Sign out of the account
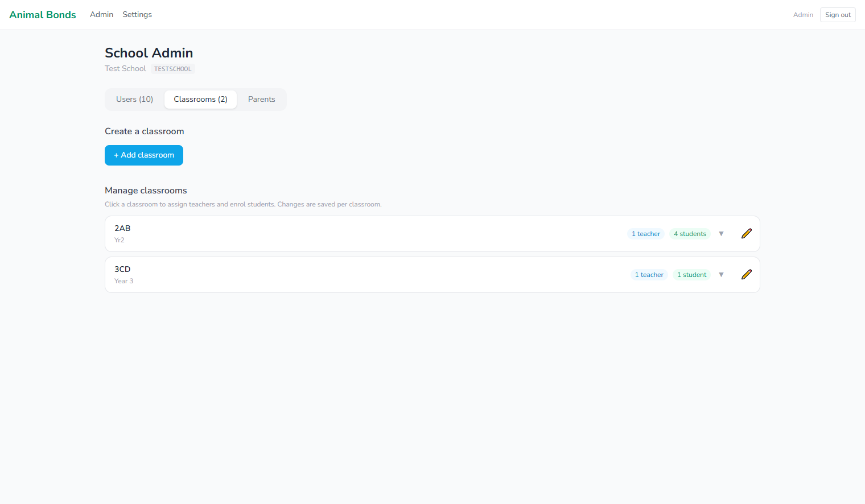 click(x=838, y=15)
